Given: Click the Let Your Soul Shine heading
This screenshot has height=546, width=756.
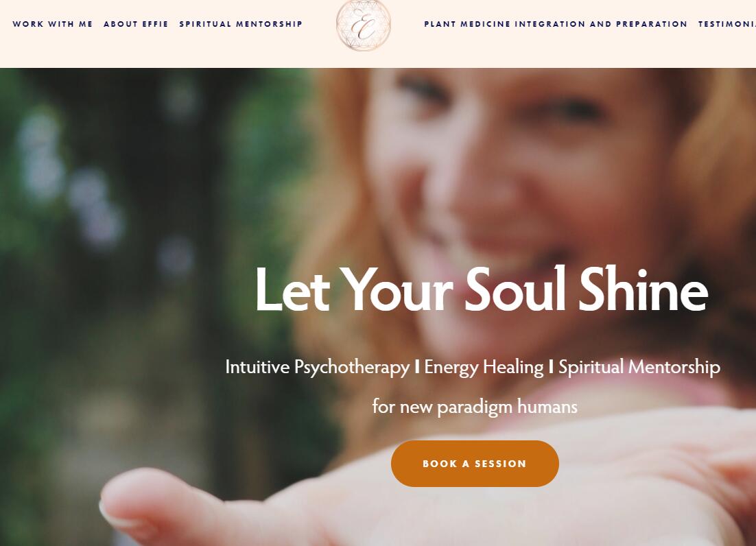Looking at the screenshot, I should [481, 289].
